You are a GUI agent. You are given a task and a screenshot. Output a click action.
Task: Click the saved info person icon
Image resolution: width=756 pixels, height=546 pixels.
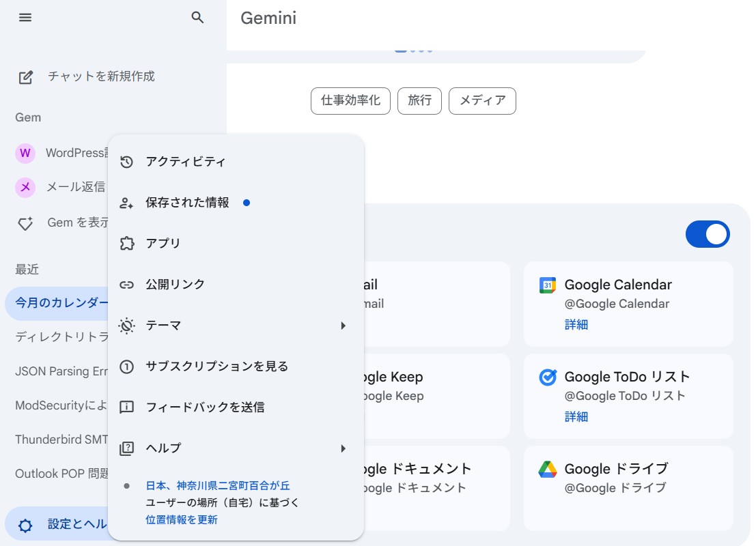pyautogui.click(x=126, y=203)
